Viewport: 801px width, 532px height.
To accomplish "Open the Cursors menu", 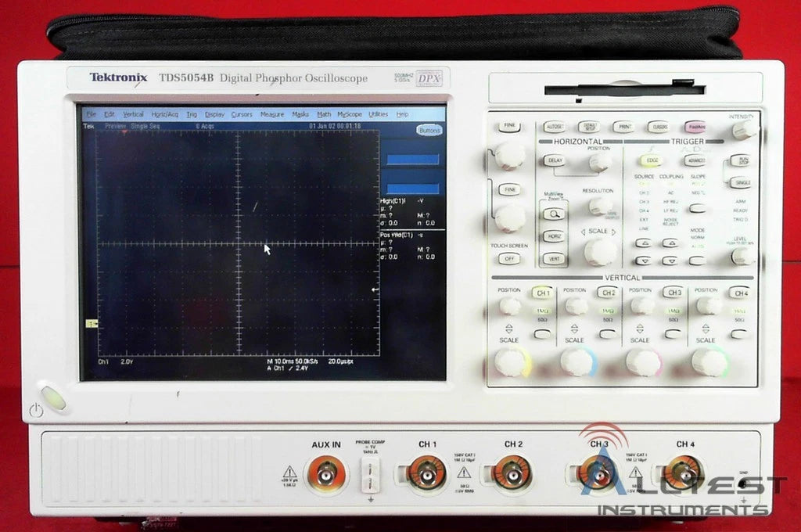I will tap(242, 114).
